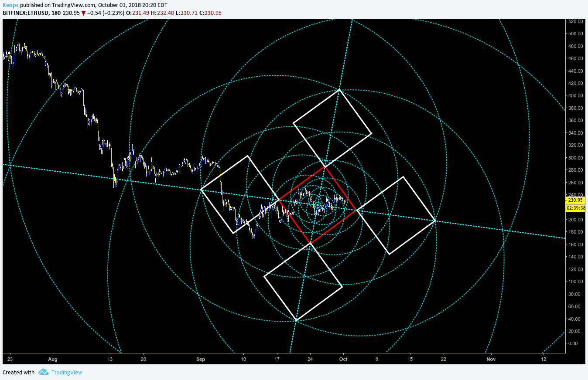Click date 8 on the time axis
Image resolution: width=588 pixels, height=380 pixels.
click(x=377, y=360)
